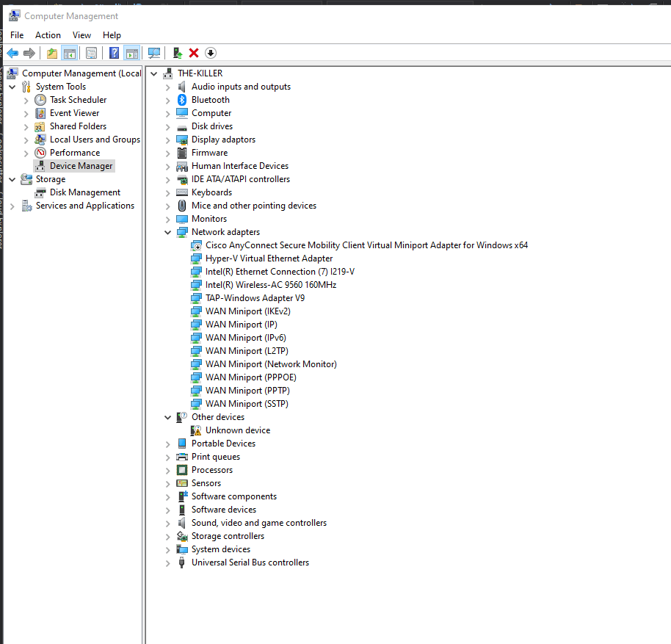The image size is (671, 644).
Task: Select Portable Devices category
Action: coord(223,444)
